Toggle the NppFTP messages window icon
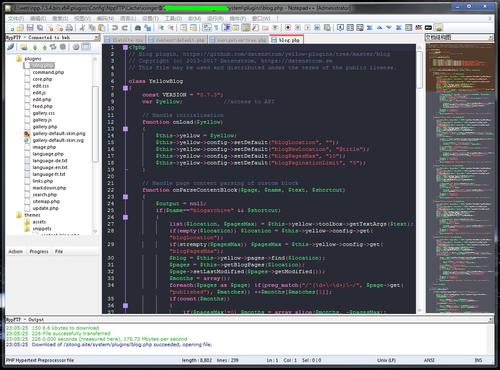The height and width of the screenshot is (370, 500). pos(86,47)
